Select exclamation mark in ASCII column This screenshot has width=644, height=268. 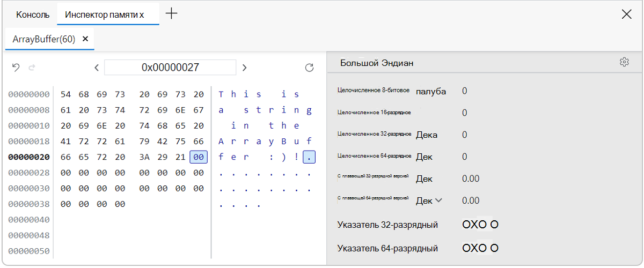[296, 158]
